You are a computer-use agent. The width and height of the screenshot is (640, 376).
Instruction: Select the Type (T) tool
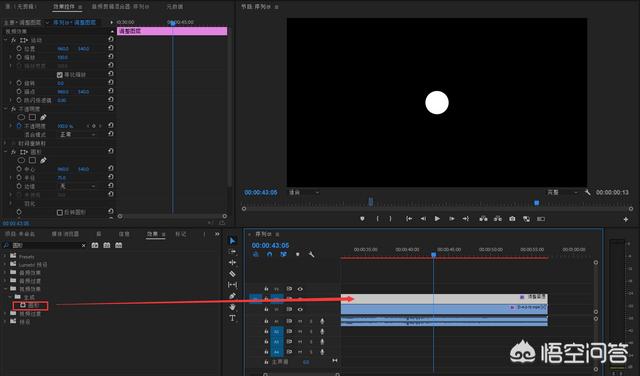[x=232, y=318]
